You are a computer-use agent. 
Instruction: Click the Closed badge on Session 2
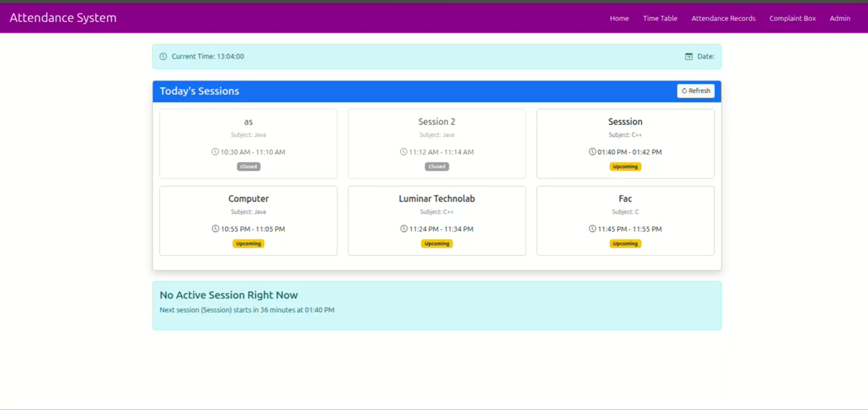437,167
